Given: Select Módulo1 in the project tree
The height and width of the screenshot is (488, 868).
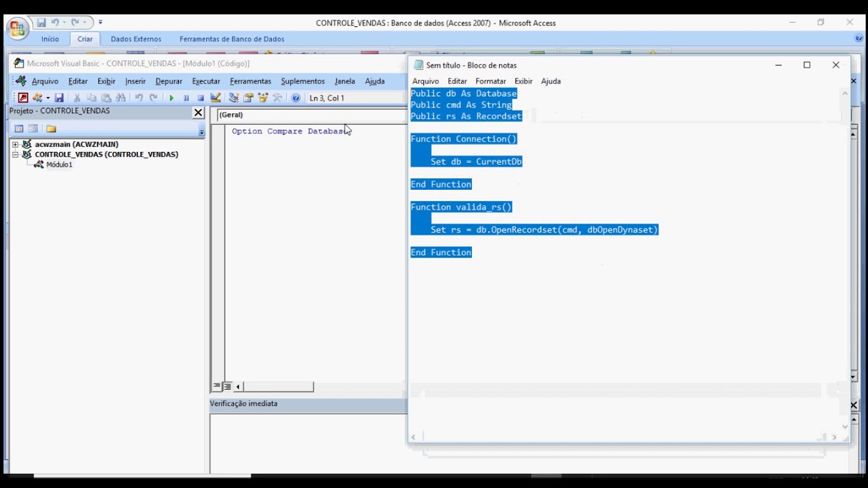Looking at the screenshot, I should point(59,165).
